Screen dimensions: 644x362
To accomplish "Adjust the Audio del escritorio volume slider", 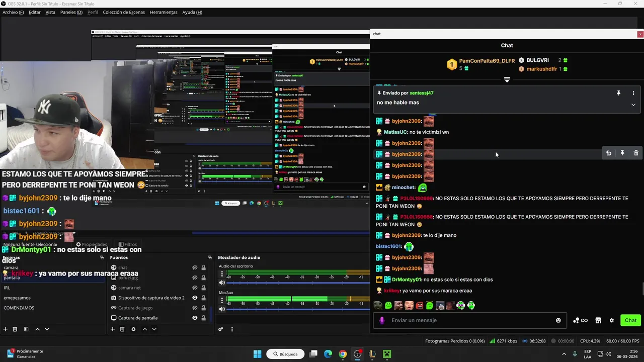I will (x=299, y=283).
